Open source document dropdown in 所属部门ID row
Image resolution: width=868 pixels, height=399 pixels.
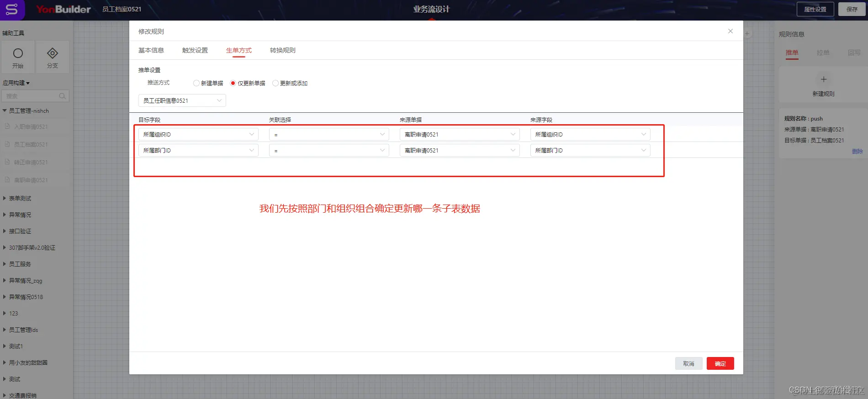(x=460, y=150)
